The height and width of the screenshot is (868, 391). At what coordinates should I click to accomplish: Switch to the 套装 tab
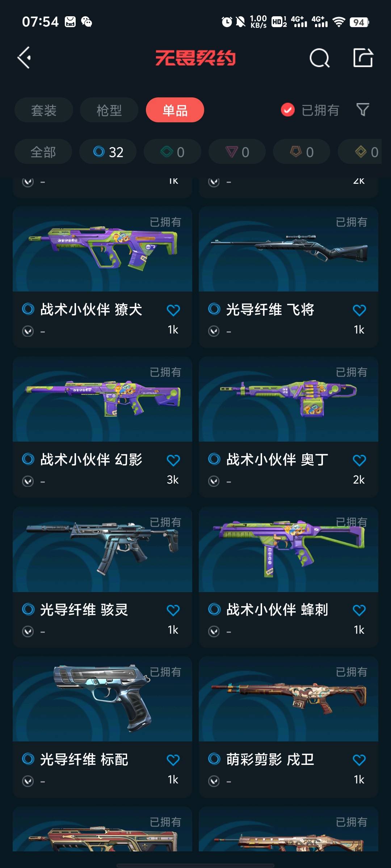click(44, 110)
